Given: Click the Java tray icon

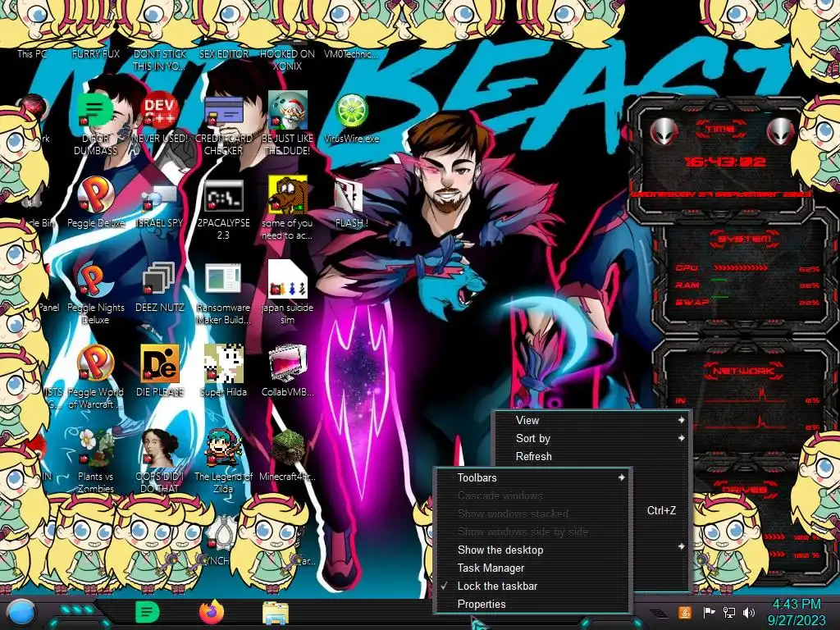Looking at the screenshot, I should pos(685,612).
